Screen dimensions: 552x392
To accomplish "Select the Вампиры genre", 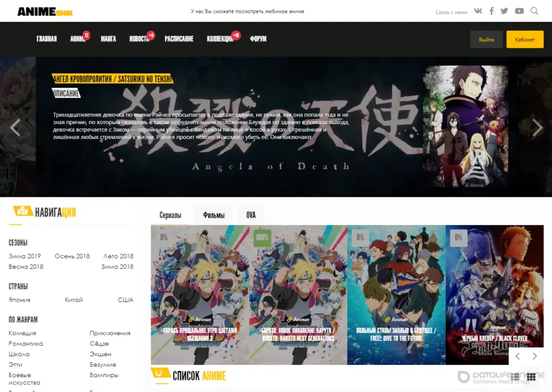I will pyautogui.click(x=104, y=375).
